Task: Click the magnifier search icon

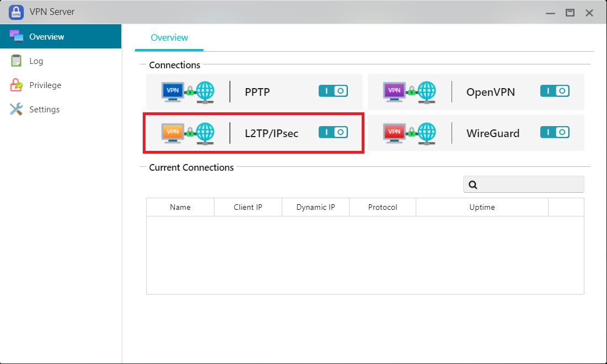Action: (x=472, y=185)
